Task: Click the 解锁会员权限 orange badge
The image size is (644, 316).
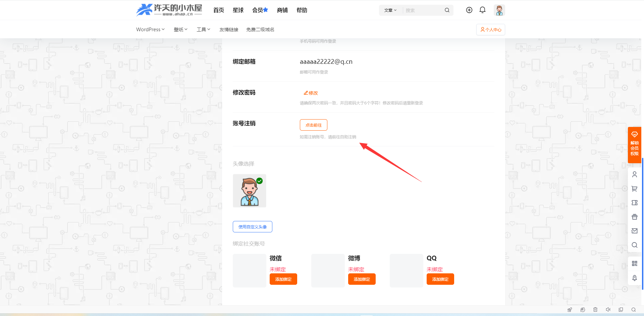Action: (634, 145)
